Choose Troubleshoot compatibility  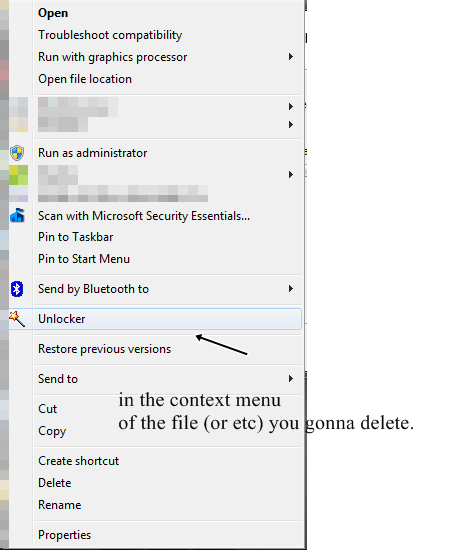point(110,35)
